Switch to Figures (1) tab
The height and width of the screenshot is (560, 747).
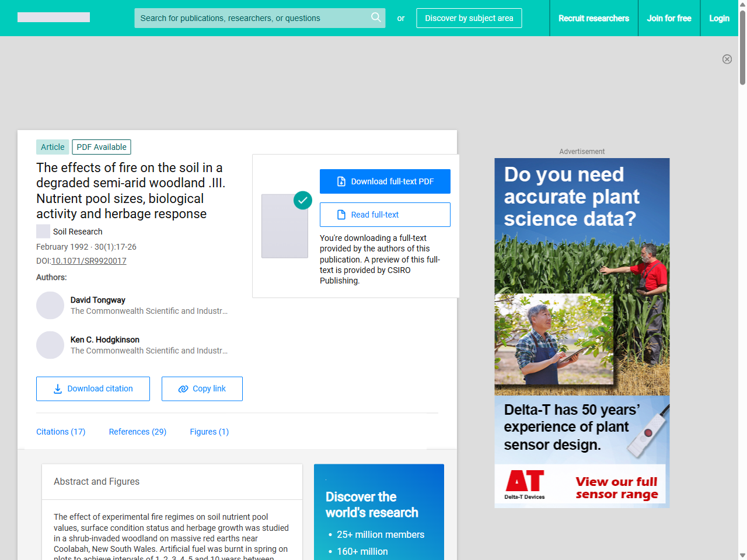(x=210, y=432)
